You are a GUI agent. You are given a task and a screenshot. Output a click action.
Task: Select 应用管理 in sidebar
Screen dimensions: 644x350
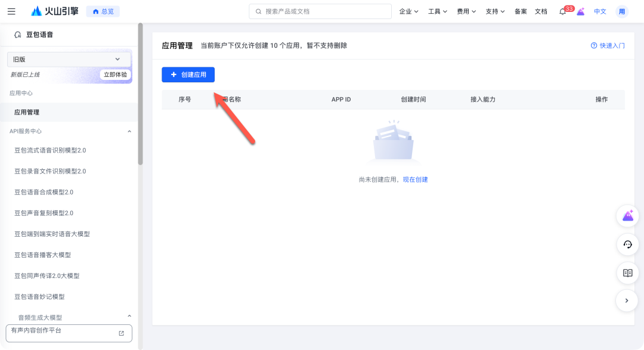click(x=69, y=112)
